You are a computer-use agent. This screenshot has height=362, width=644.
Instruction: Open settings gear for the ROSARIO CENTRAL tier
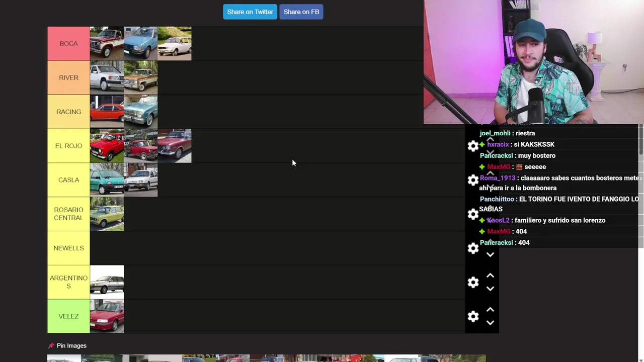(473, 214)
